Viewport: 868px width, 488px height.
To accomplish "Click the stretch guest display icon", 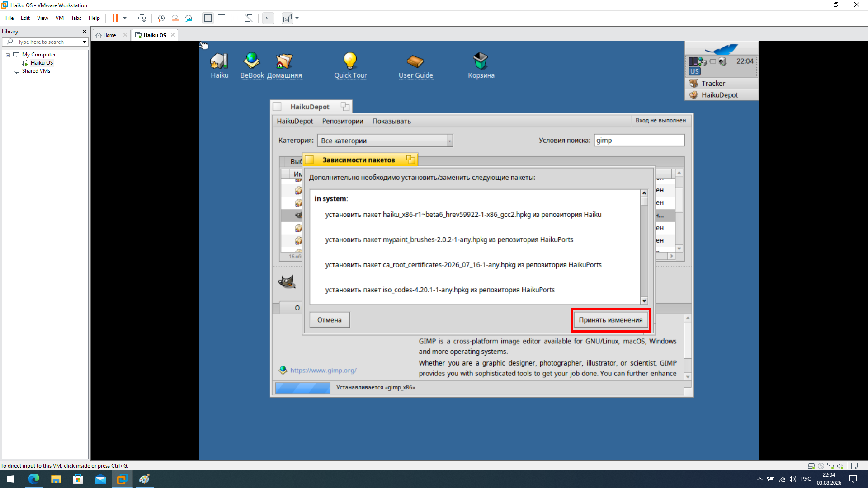I will (x=287, y=18).
